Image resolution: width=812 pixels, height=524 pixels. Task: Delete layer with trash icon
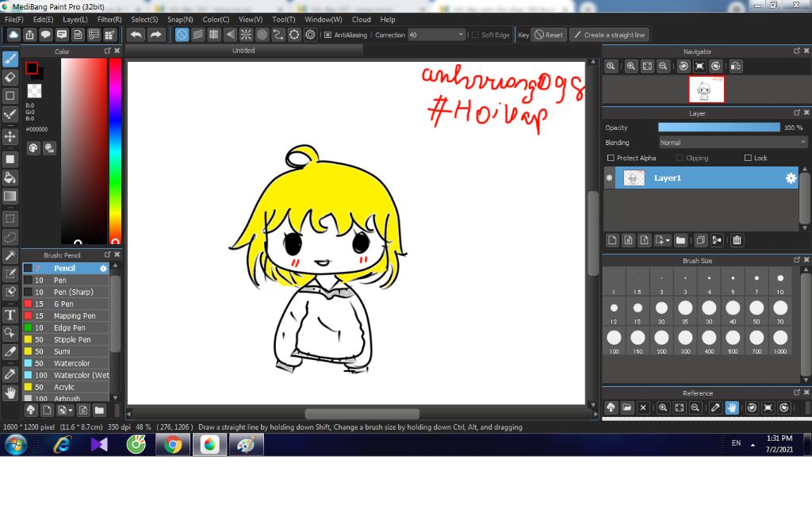tap(737, 240)
